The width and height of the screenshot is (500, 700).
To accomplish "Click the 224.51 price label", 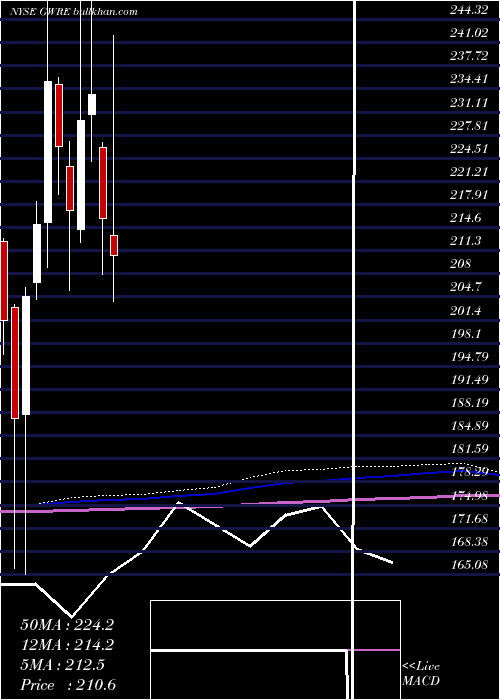I will click(468, 149).
